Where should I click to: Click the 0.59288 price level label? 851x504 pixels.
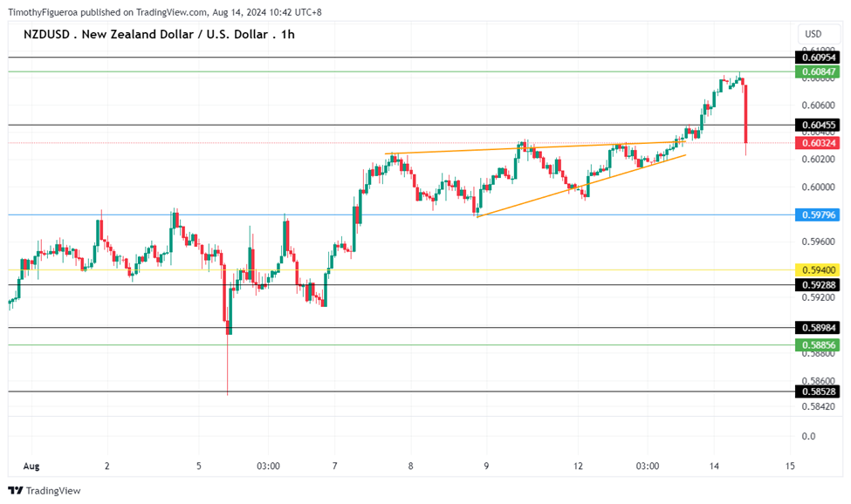click(x=817, y=285)
